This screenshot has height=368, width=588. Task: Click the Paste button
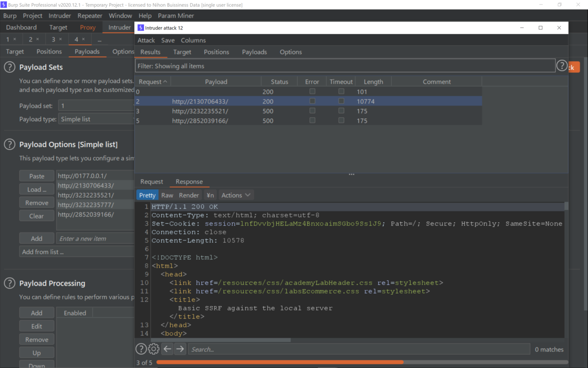[37, 176]
